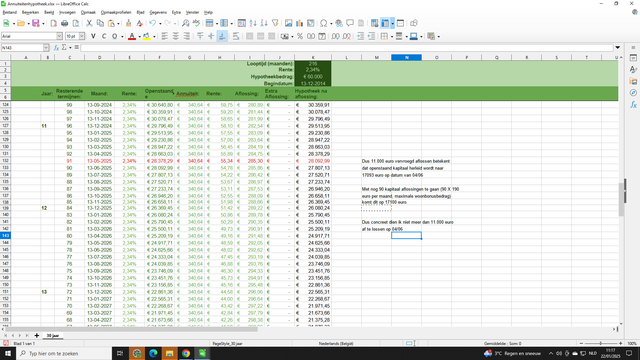This screenshot has width=640, height=360.
Task: Open the Sidebar Properties panel icon
Action: pos(633,58)
